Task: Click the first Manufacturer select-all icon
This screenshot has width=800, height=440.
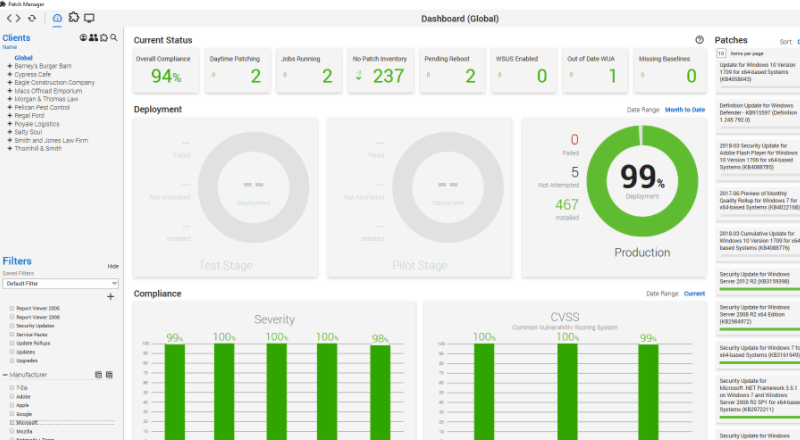Action: (98, 375)
